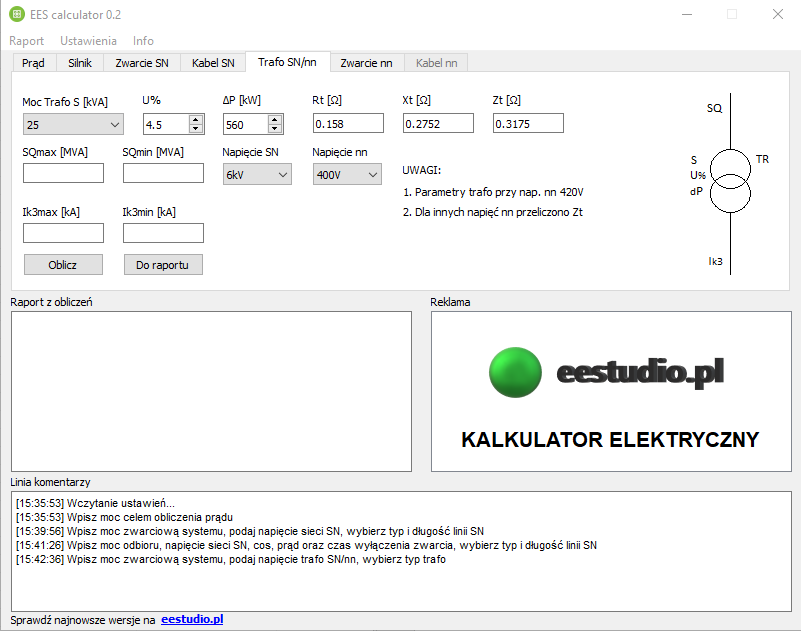Screen dimensions: 801x631
Task: Increase the U% value with up arrow
Action: 195,120
